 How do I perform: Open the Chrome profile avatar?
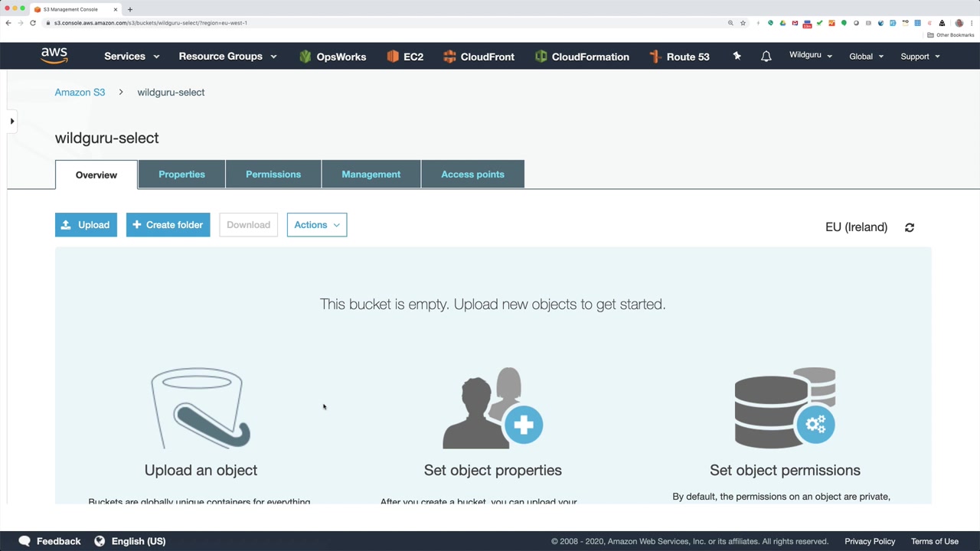[x=959, y=23]
